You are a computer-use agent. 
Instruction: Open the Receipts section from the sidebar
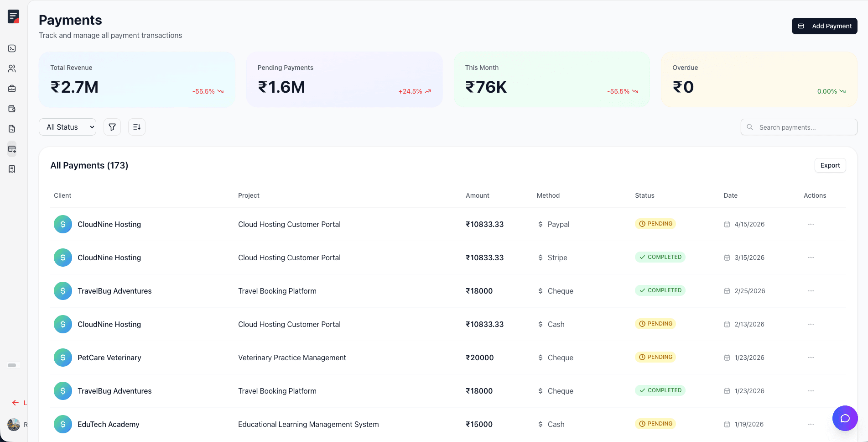click(12, 169)
